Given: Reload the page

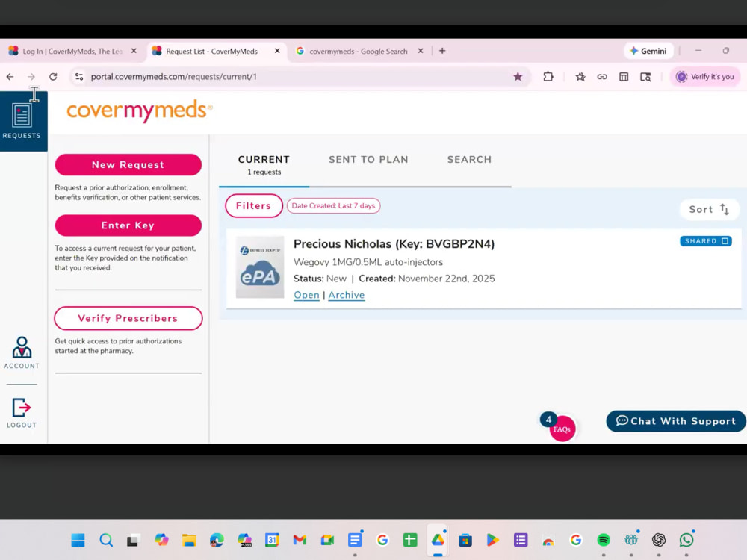Looking at the screenshot, I should pos(53,77).
